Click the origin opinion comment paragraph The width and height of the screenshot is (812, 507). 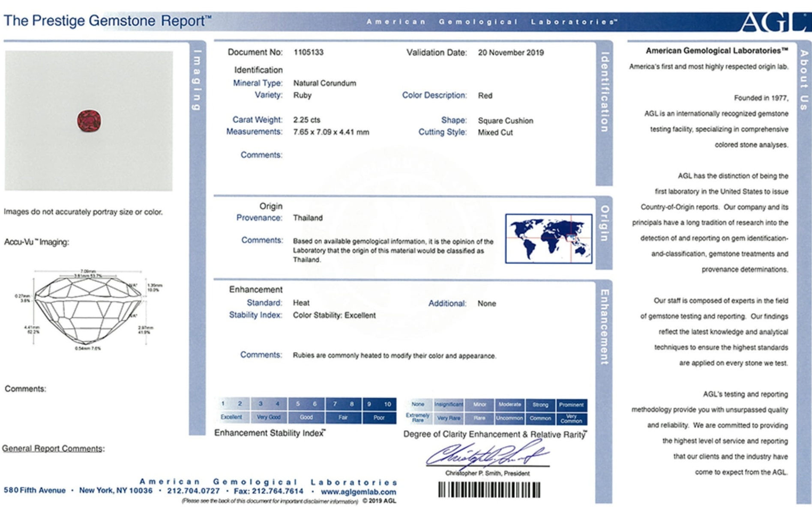pyautogui.click(x=393, y=251)
